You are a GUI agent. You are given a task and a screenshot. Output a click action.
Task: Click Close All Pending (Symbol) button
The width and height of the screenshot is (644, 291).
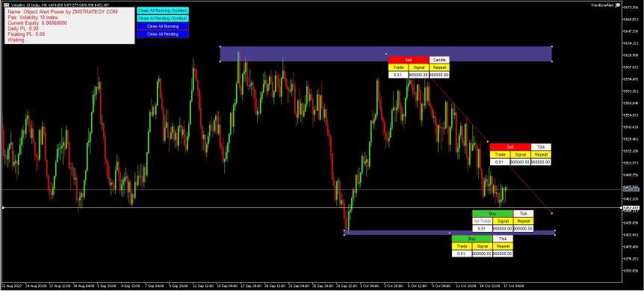pyautogui.click(x=163, y=19)
